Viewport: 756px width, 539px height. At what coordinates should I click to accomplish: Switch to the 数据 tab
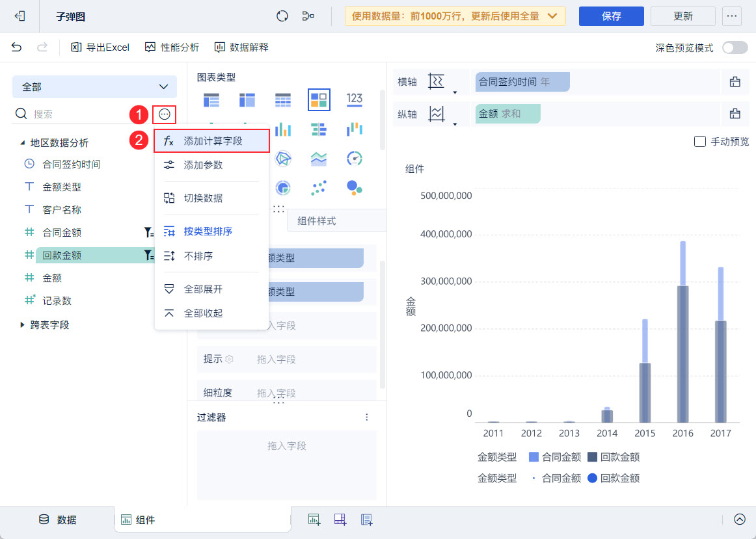pyautogui.click(x=57, y=519)
